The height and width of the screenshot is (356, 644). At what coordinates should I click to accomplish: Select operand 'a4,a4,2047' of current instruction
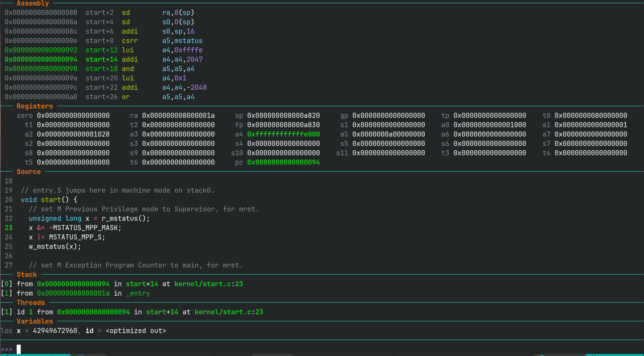point(182,59)
